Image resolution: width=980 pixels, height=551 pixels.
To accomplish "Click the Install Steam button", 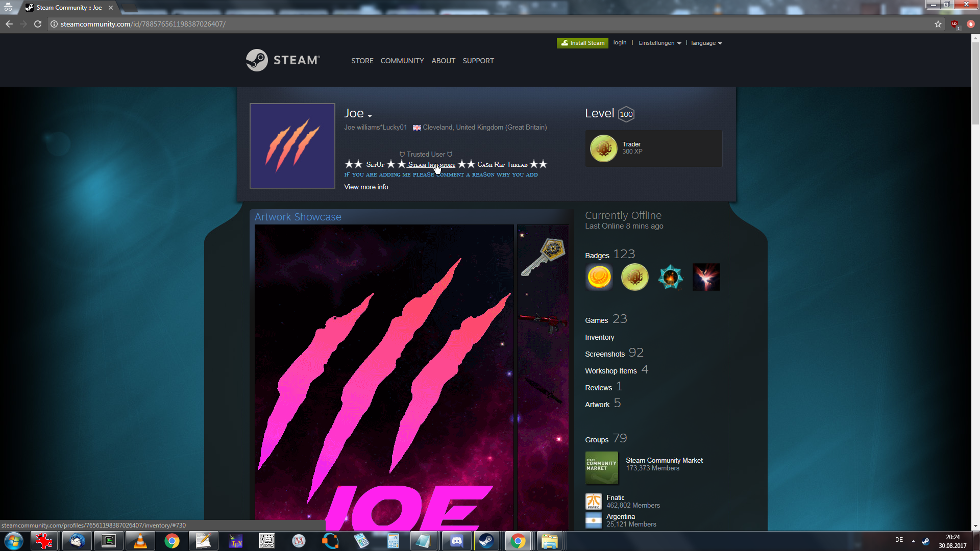I will pos(582,43).
